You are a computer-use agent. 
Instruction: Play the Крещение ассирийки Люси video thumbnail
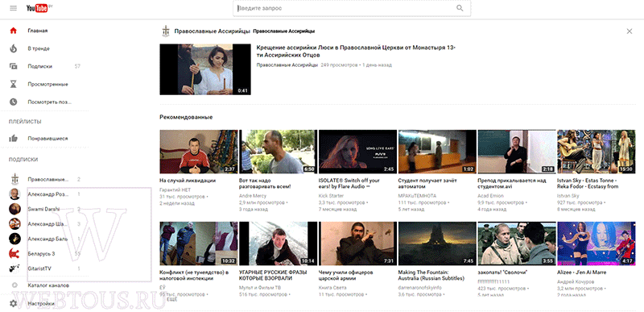pos(205,69)
